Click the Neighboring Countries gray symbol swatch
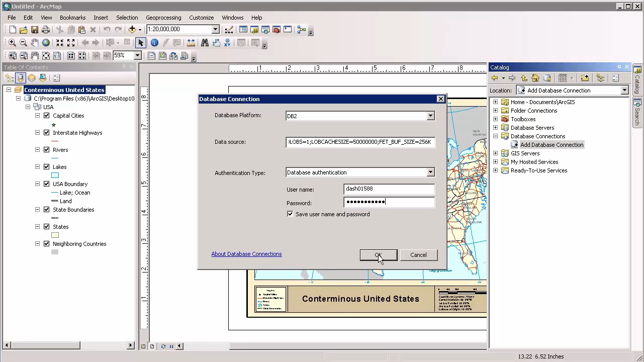 [x=55, y=252]
